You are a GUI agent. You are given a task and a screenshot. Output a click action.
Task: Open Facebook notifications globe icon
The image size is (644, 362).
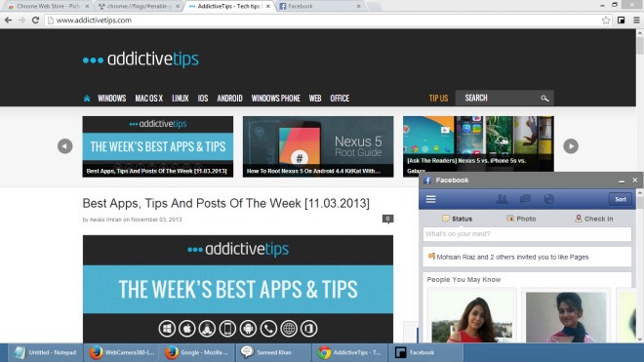point(548,199)
